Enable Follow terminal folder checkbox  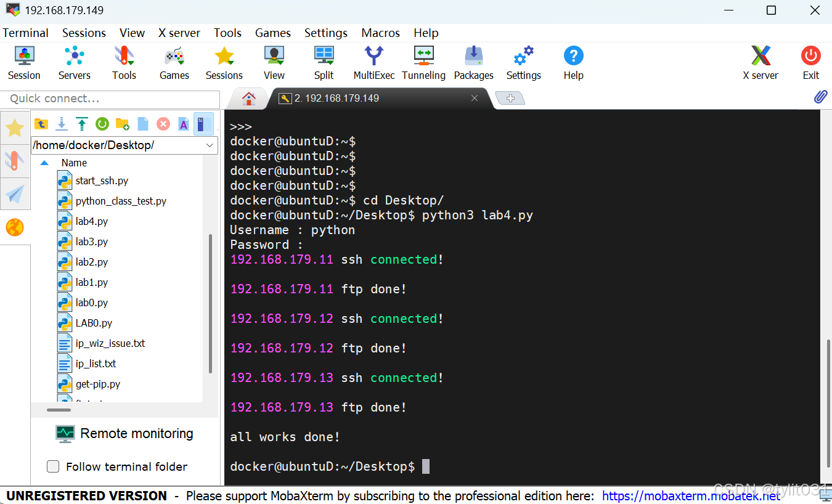pyautogui.click(x=53, y=466)
